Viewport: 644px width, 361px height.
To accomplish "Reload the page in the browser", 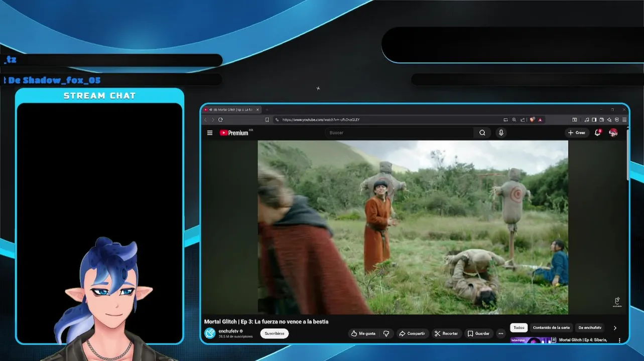I will pyautogui.click(x=220, y=120).
